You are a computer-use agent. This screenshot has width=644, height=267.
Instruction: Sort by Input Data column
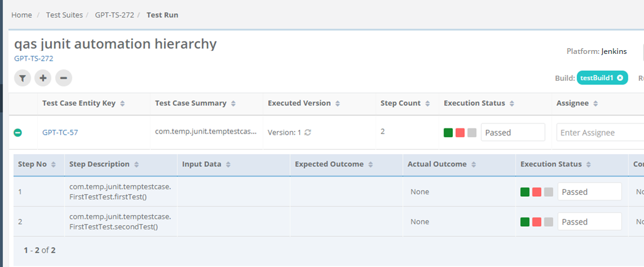(228, 164)
